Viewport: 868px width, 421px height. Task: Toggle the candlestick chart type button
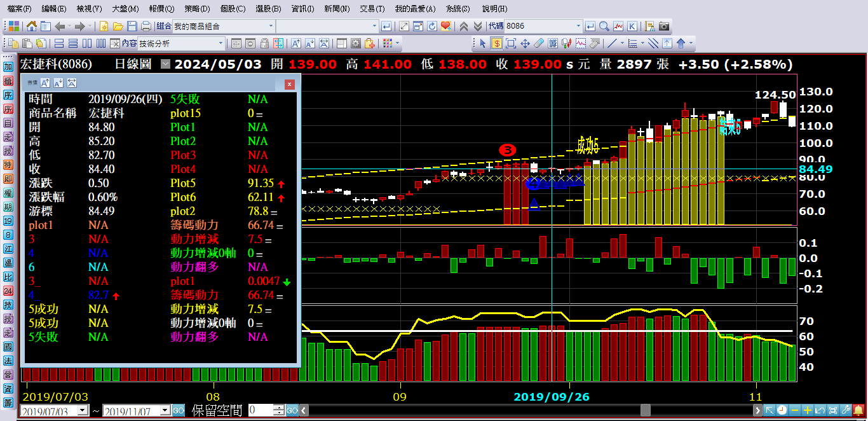click(567, 43)
